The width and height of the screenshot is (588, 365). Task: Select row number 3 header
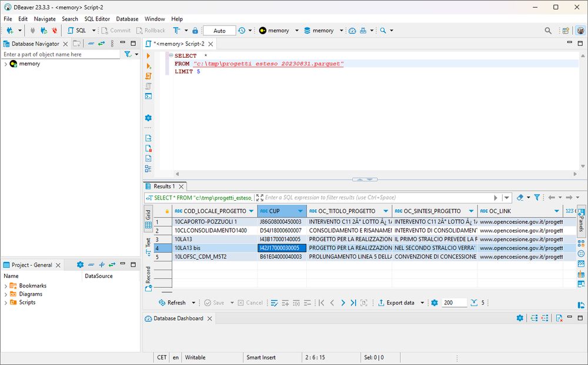(x=163, y=239)
